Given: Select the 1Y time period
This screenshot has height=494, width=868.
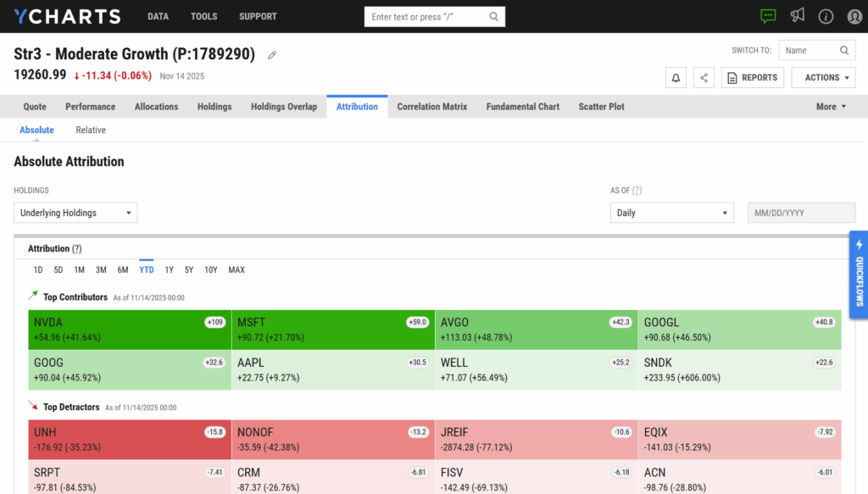Looking at the screenshot, I should pos(169,270).
